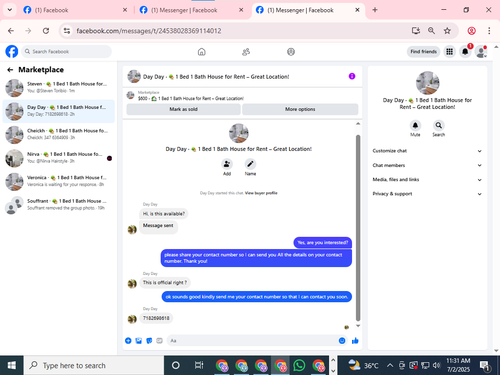Expand Customize chat section
Image resolution: width=500 pixels, height=375 pixels.
(x=427, y=151)
